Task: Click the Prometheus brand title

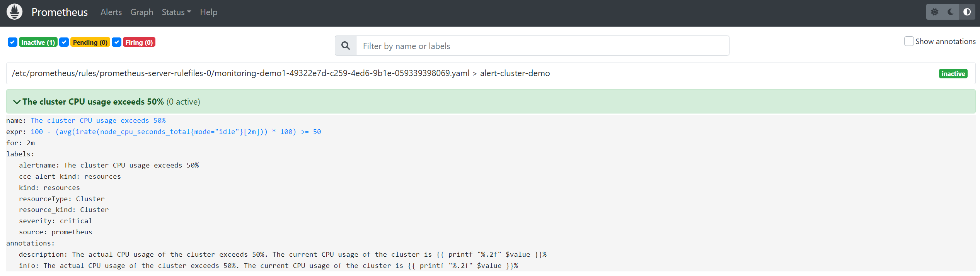Action: [60, 12]
